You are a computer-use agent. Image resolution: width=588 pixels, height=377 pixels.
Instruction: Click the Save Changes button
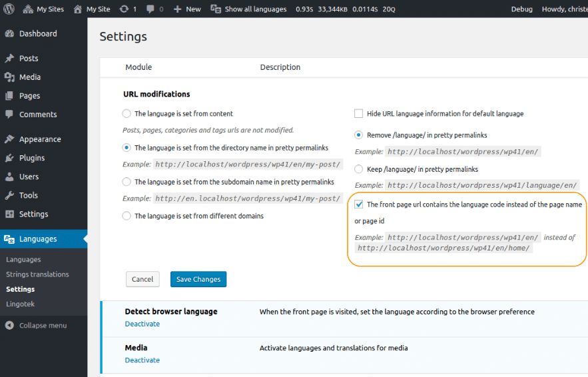tap(198, 279)
